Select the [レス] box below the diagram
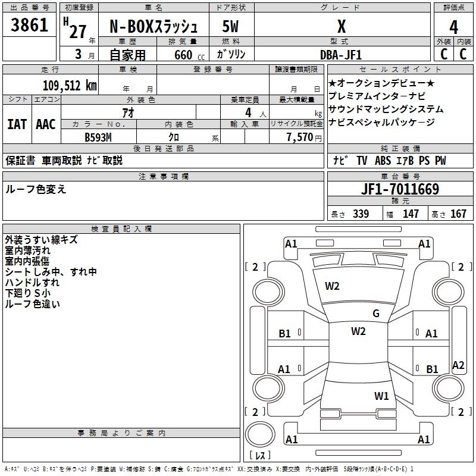This screenshot has height=476, width=476. (259, 456)
